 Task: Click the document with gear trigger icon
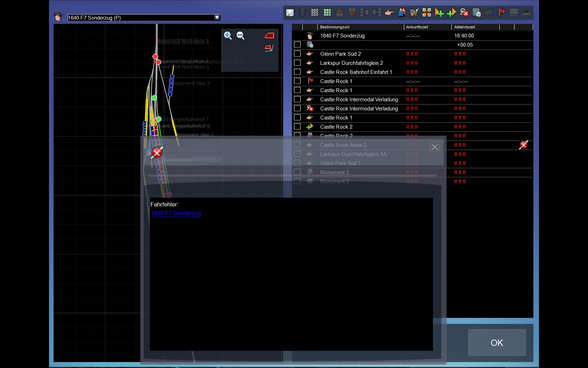coord(477,13)
